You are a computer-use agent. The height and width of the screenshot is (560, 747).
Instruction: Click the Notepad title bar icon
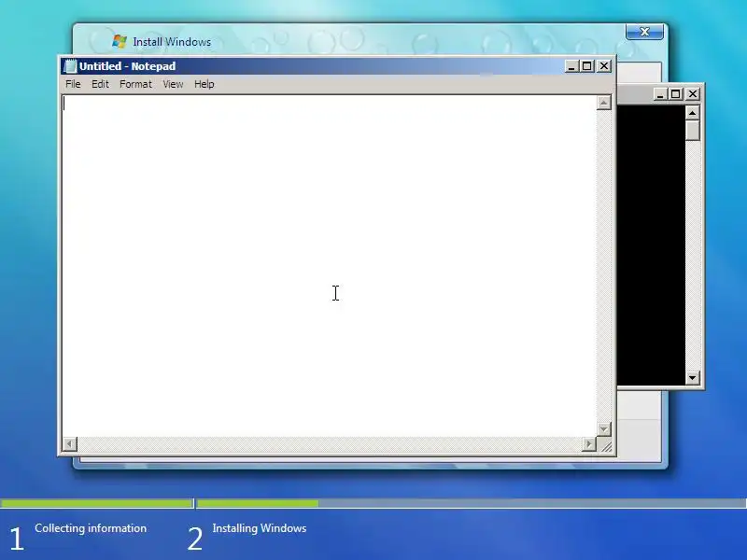point(70,66)
